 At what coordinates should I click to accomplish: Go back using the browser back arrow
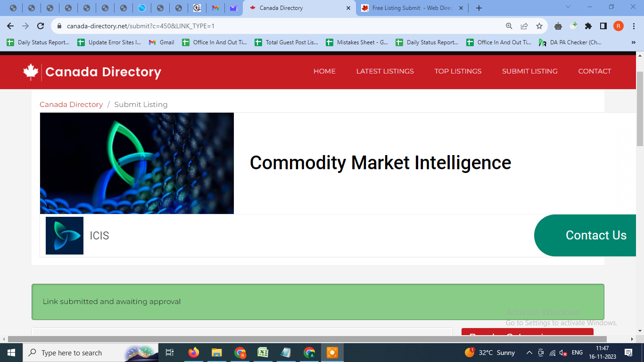(10, 26)
